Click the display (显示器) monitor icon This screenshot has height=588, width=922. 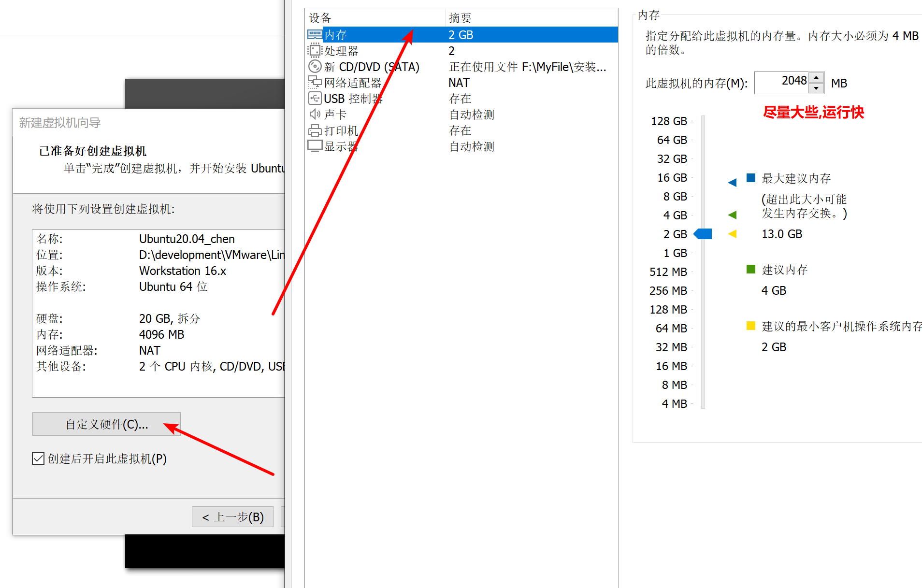click(315, 146)
